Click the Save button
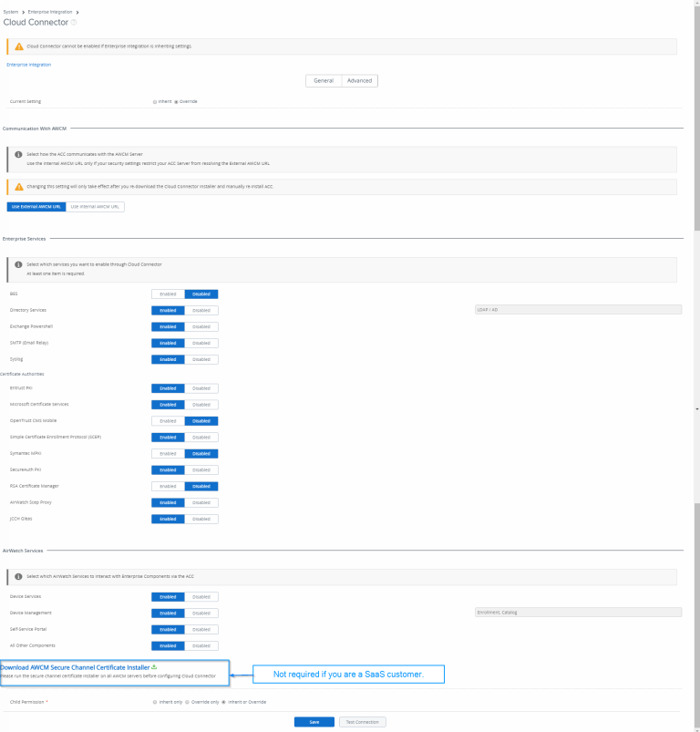Viewport: 700px width, 732px height. (314, 720)
